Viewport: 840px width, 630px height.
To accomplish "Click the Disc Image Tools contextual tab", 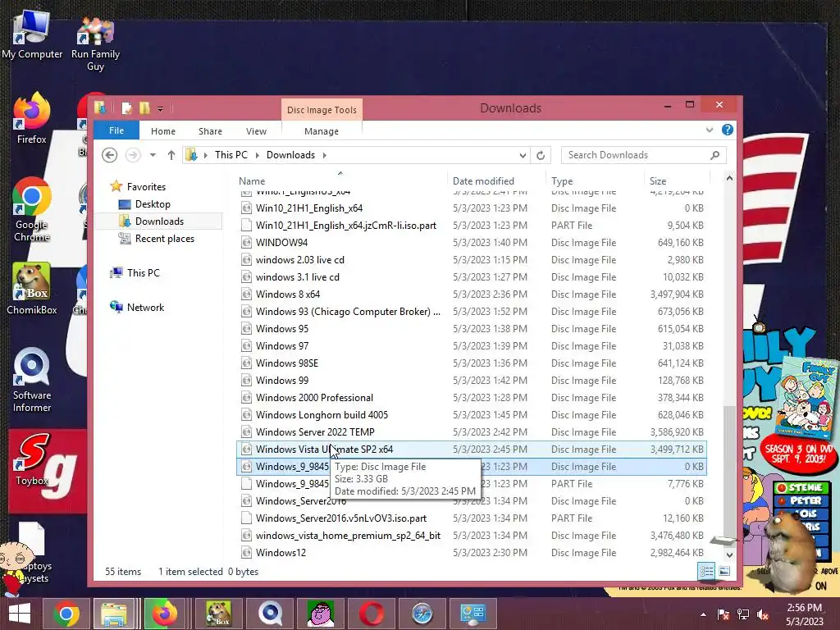I will [322, 110].
